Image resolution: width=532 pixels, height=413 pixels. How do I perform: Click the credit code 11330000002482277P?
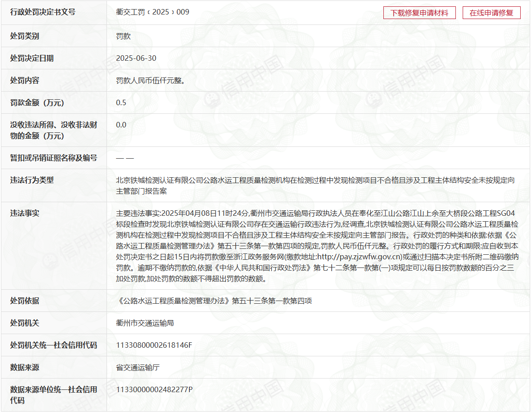tap(155, 389)
